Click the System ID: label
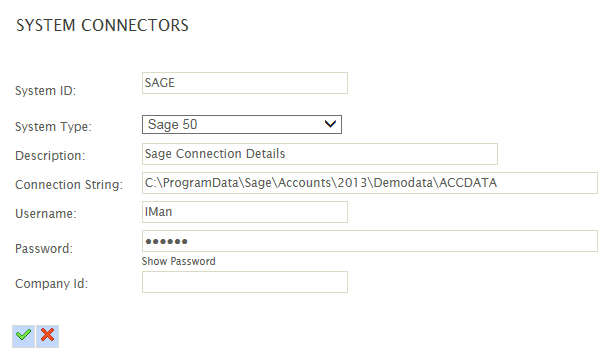The height and width of the screenshot is (361, 607). 46,91
